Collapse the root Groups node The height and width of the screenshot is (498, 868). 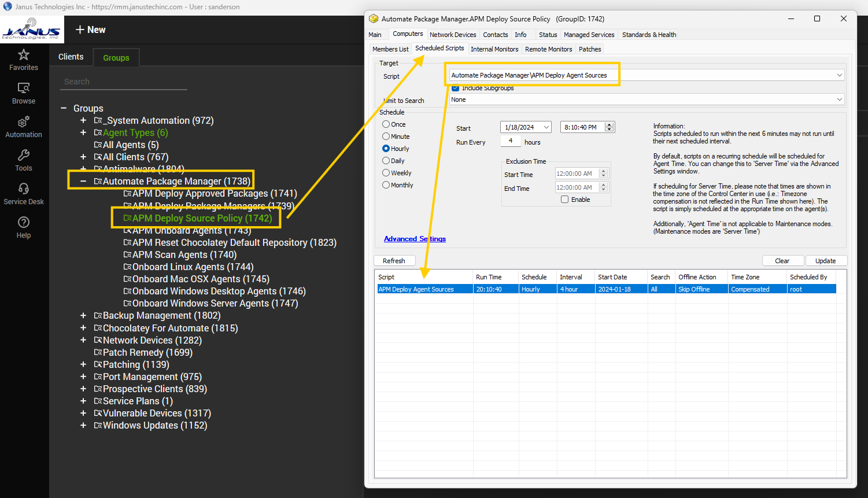tap(64, 109)
